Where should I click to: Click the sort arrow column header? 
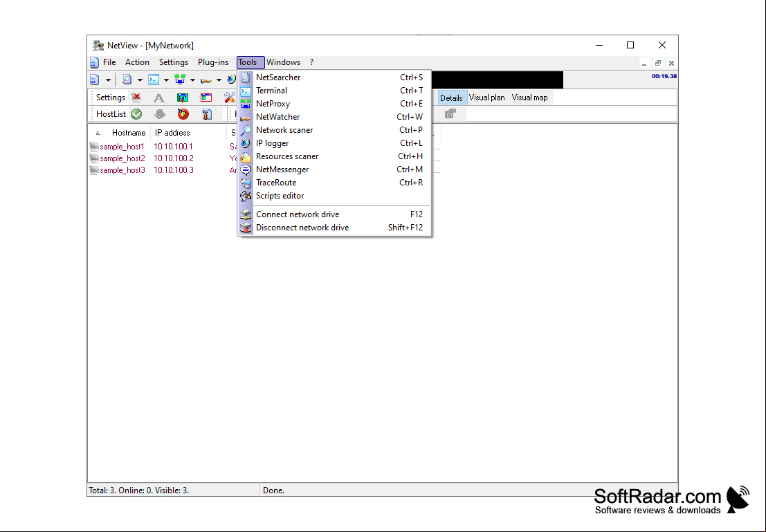tap(98, 133)
